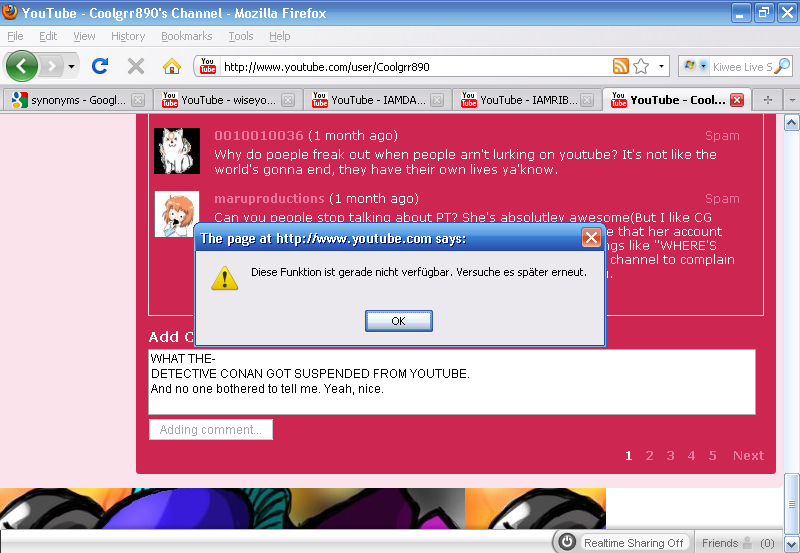Click inside the comment text box
The image size is (800, 553).
[452, 382]
